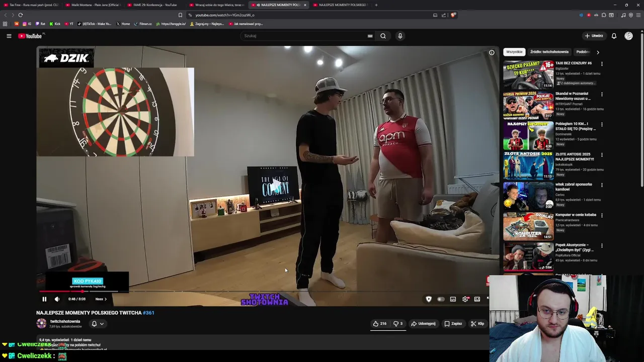This screenshot has width=644, height=362.
Task: Start voice search with microphone icon
Action: (x=400, y=36)
